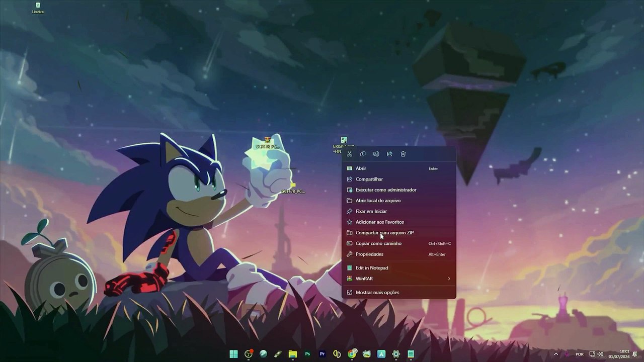Select Compartilhar in the context menu
Image resolution: width=644 pixels, height=362 pixels.
tap(399, 179)
